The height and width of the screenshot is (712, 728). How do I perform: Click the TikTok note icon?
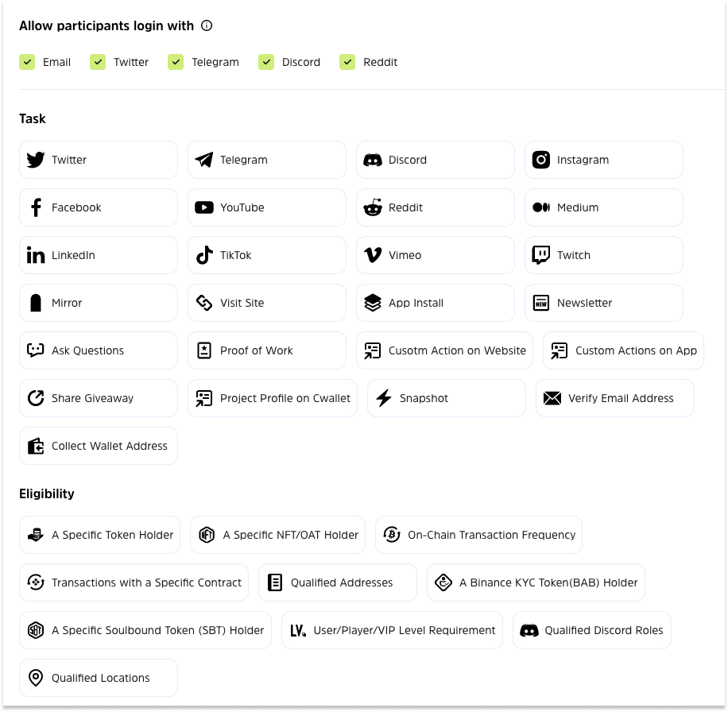click(x=204, y=255)
